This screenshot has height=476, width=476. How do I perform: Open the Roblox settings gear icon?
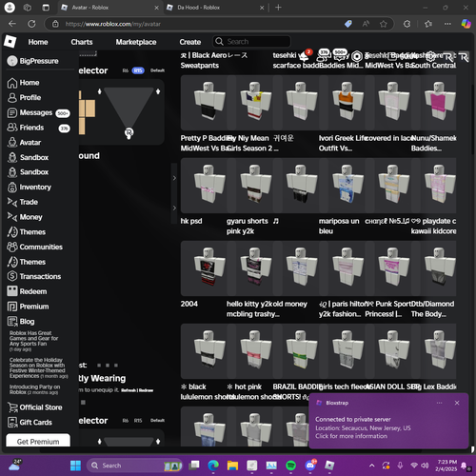click(430, 56)
